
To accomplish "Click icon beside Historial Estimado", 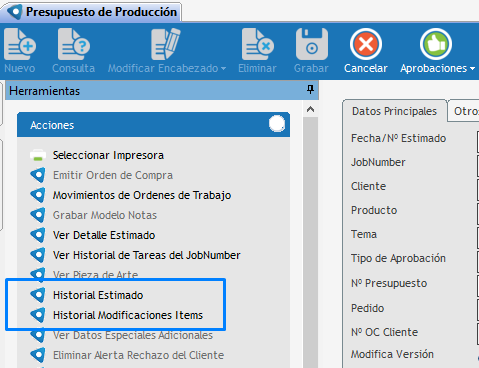I will coord(38,295).
